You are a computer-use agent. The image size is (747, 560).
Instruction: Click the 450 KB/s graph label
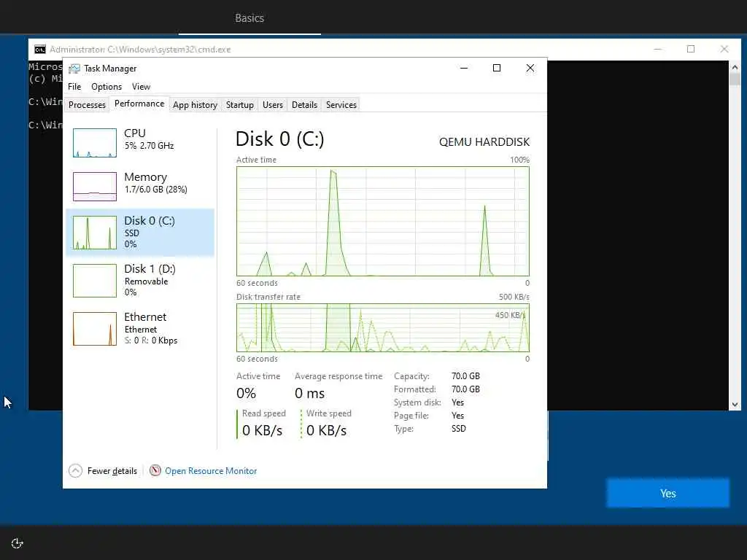[x=510, y=315]
